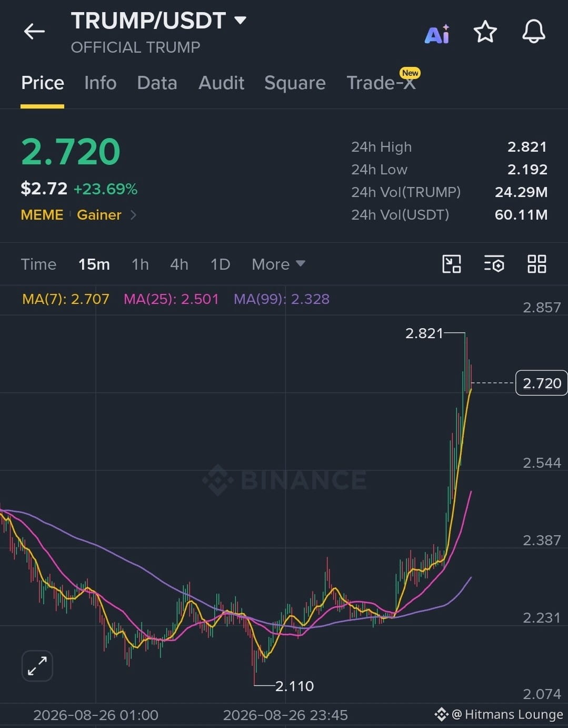Click the 2.821 high marker on chart
568x728 pixels.
pos(424,333)
